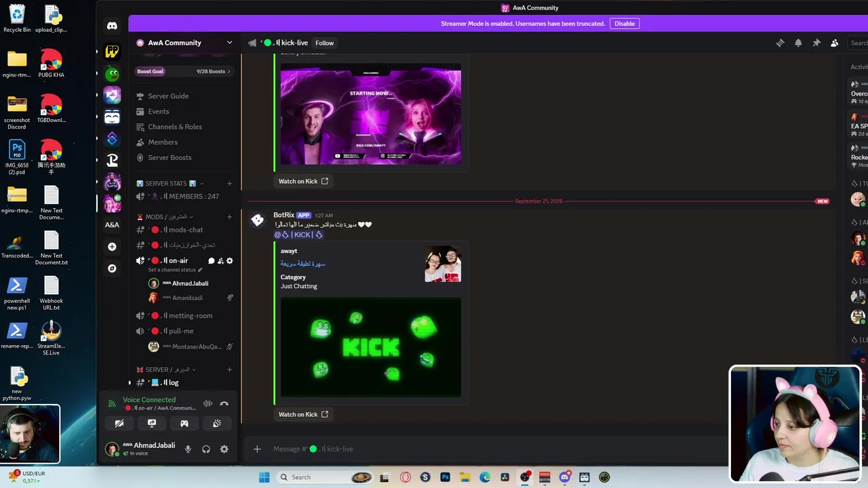Image resolution: width=868 pixels, height=488 pixels.
Task: Open on-air channel settings gear
Action: pyautogui.click(x=230, y=261)
